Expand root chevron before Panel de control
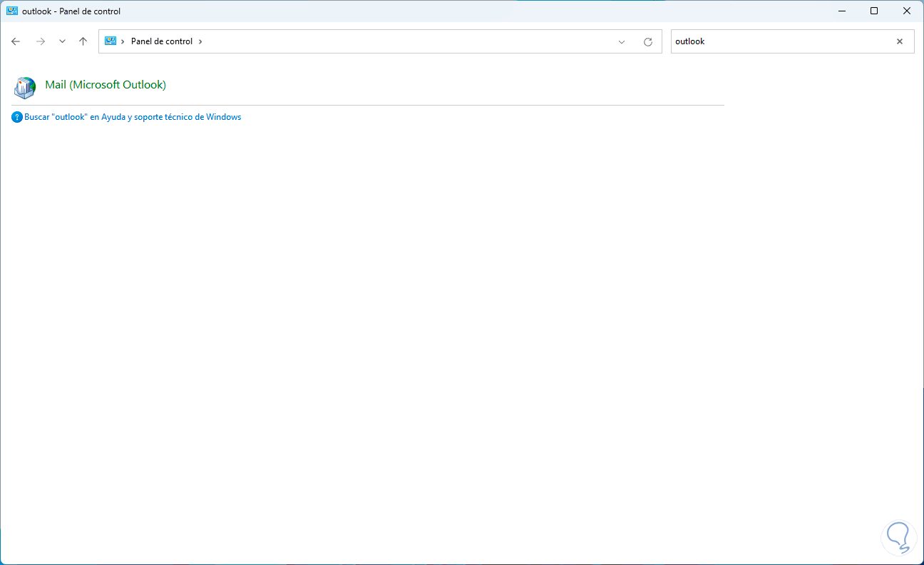Image resolution: width=924 pixels, height=565 pixels. tap(123, 41)
